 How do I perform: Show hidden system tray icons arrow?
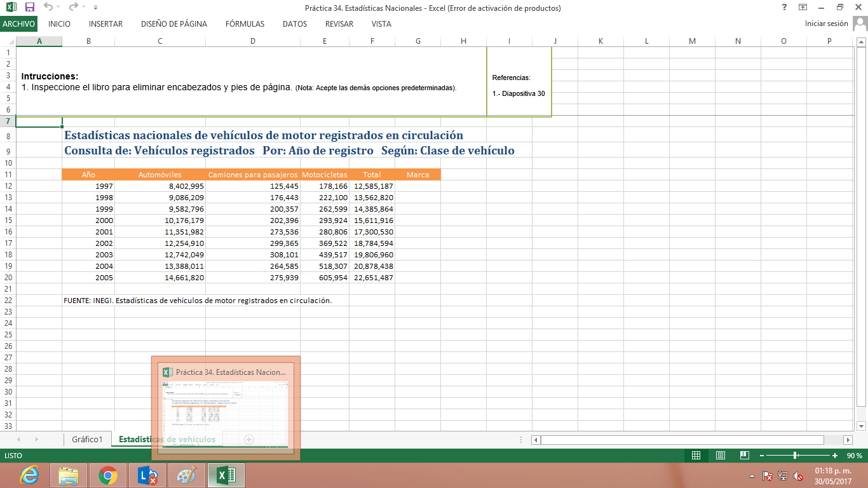pyautogui.click(x=752, y=476)
